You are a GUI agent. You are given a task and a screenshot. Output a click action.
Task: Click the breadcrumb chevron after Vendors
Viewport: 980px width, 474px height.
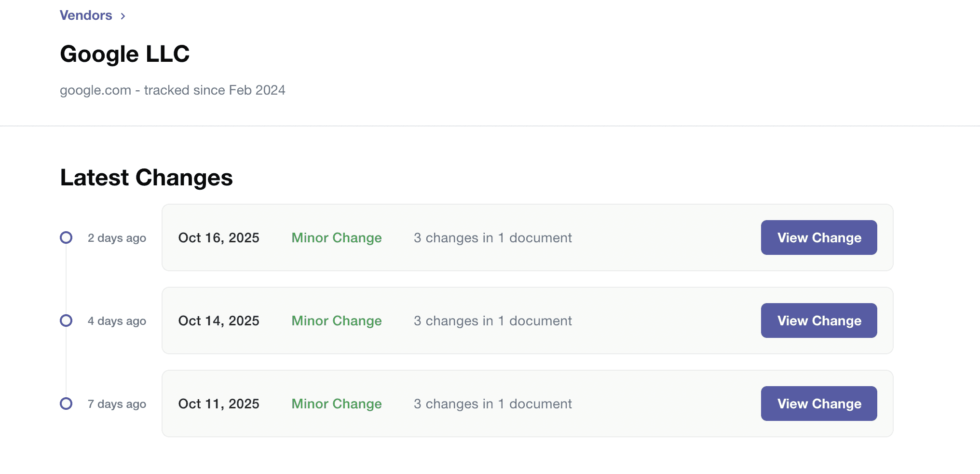123,16
